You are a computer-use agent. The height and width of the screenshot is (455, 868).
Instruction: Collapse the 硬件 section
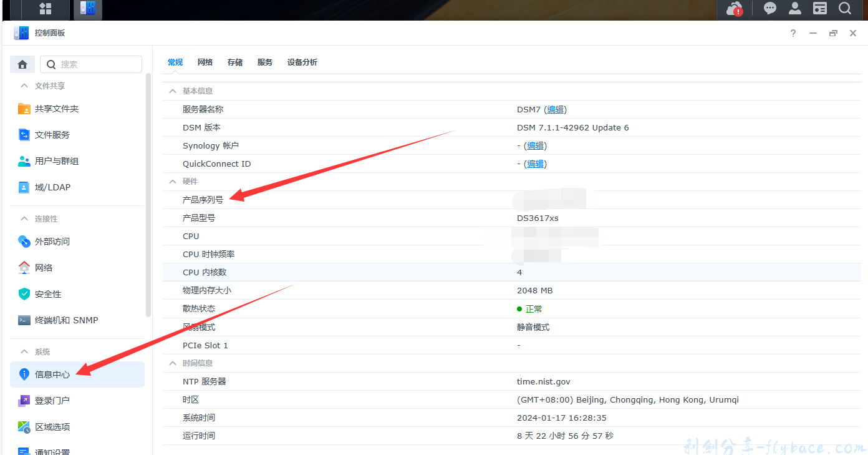(173, 182)
